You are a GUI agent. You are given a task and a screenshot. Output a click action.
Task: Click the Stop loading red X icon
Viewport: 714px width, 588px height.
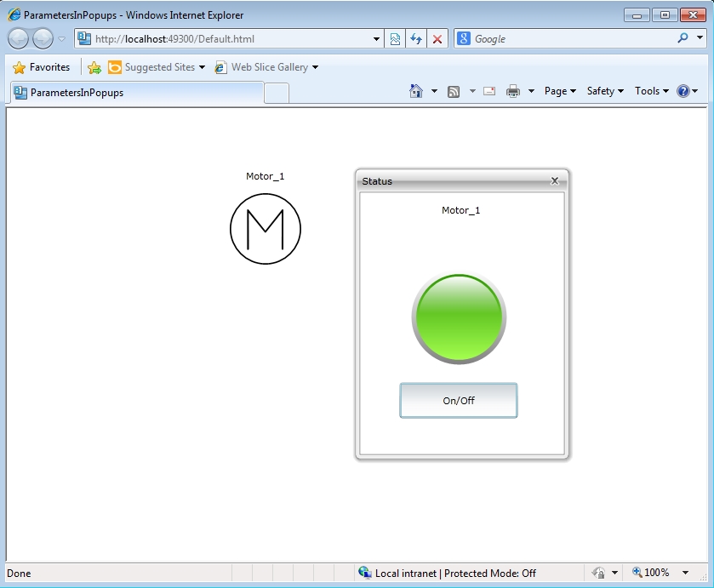coord(437,38)
